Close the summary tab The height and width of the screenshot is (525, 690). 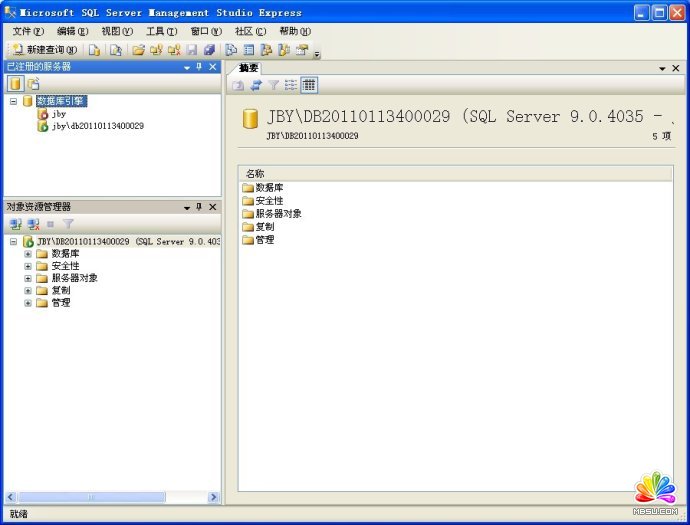point(675,68)
